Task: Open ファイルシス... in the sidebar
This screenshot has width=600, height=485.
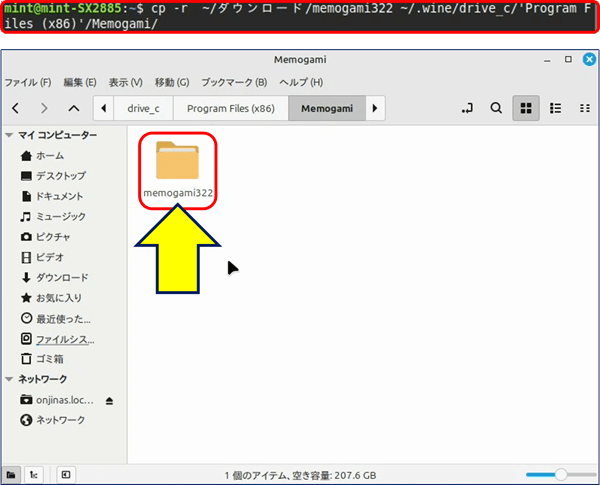Action: pyautogui.click(x=57, y=339)
